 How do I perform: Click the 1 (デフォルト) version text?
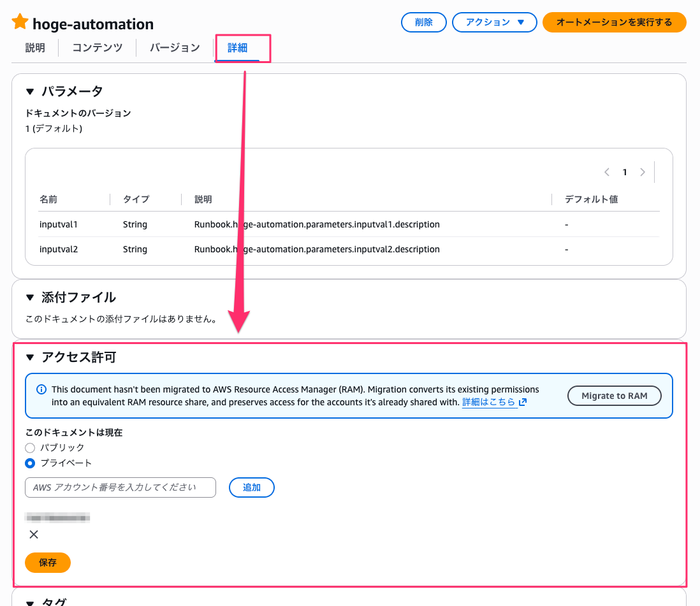(x=54, y=129)
